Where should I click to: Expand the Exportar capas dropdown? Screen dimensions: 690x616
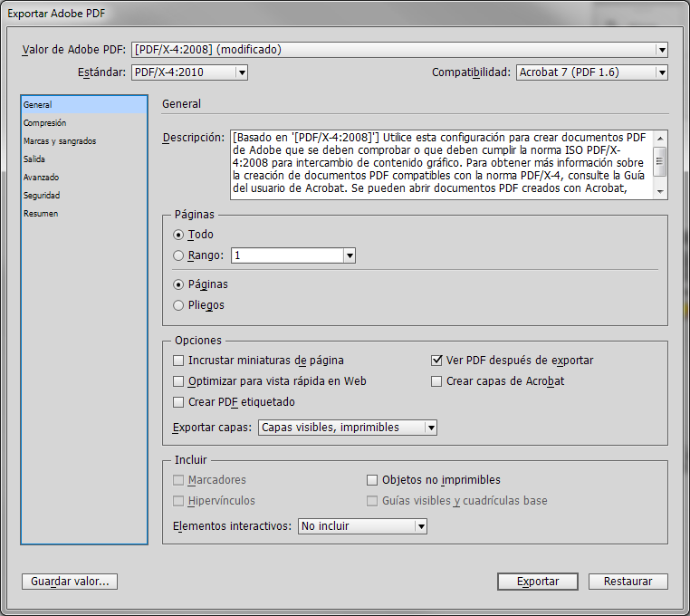click(x=348, y=428)
